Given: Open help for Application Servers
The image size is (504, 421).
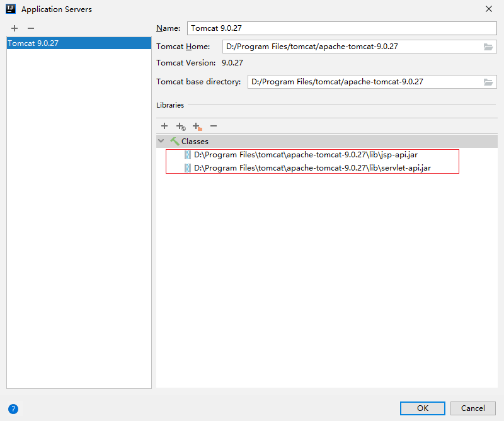Looking at the screenshot, I should click(x=13, y=409).
